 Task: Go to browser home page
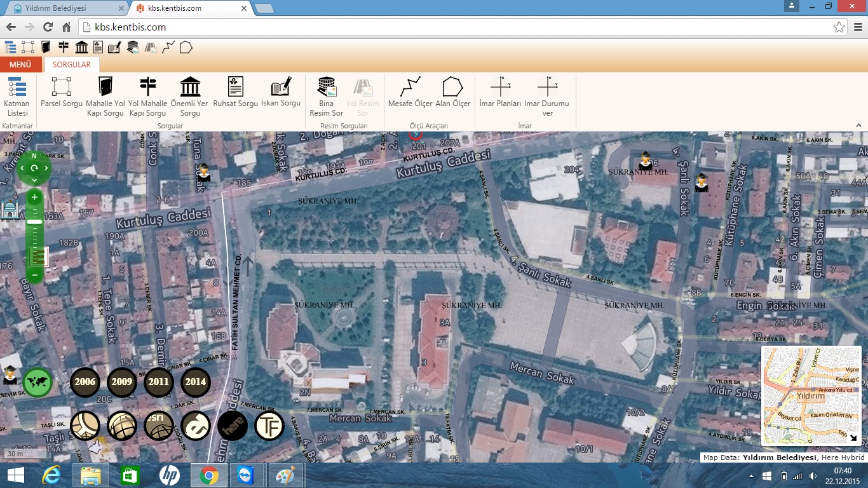coord(66,27)
